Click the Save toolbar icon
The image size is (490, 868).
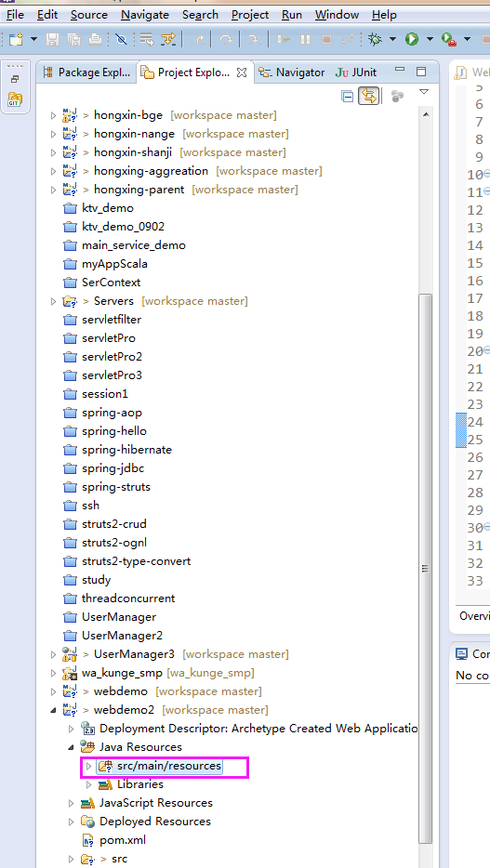pyautogui.click(x=52, y=39)
